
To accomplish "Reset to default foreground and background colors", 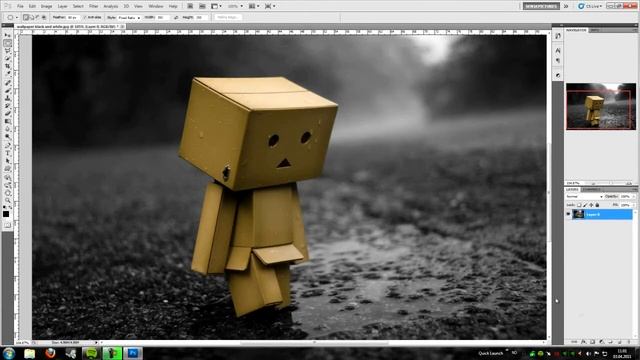I will coord(4,207).
